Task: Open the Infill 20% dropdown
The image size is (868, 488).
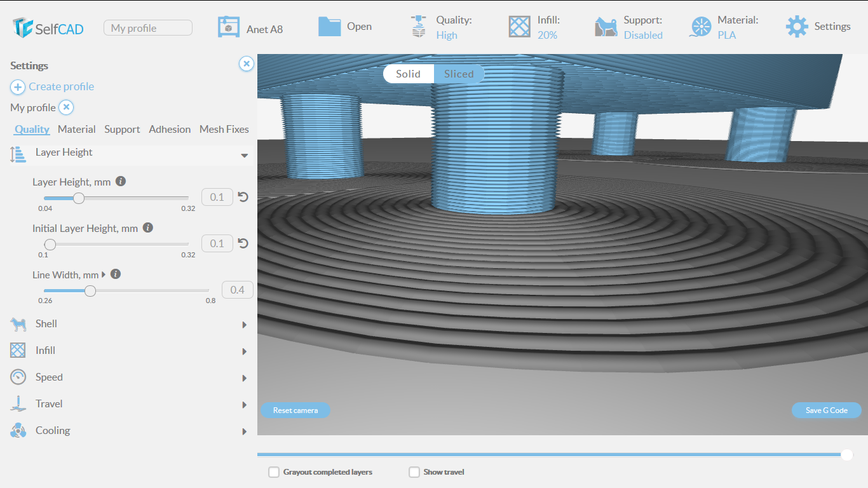Action: 547,35
